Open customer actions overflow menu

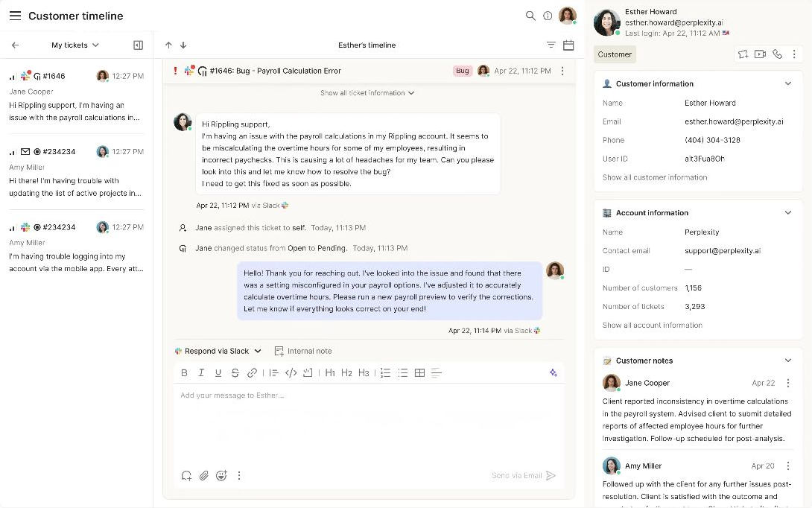tap(794, 54)
